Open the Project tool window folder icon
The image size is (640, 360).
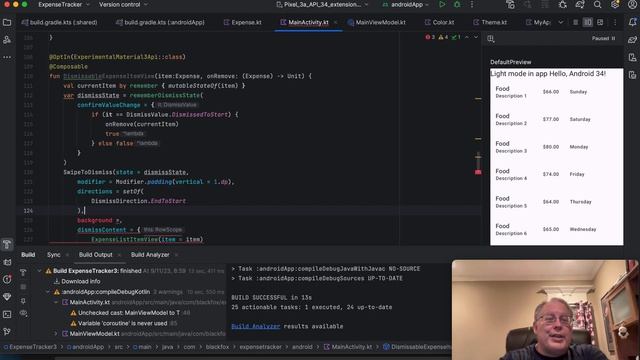[7, 22]
